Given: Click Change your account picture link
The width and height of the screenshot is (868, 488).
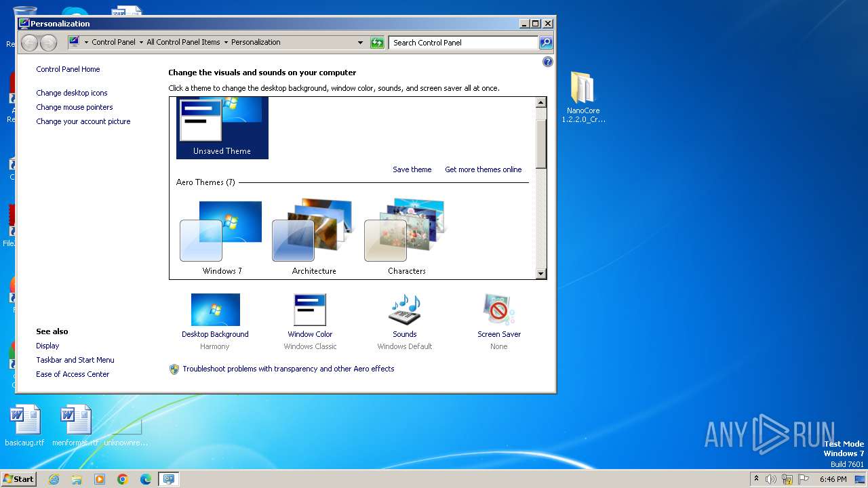Looking at the screenshot, I should [83, 121].
